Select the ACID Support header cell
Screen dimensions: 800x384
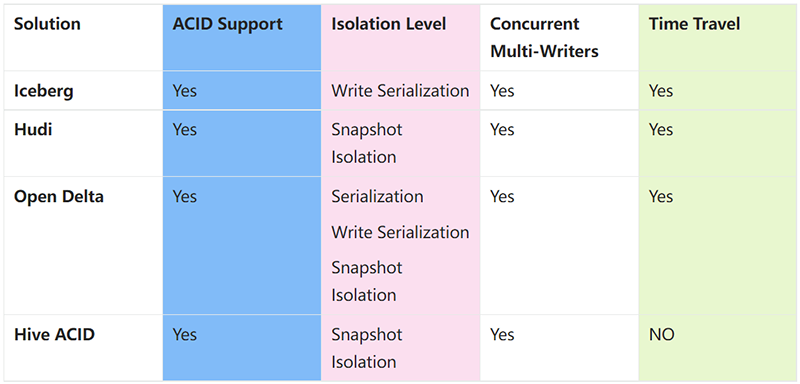coord(227,24)
